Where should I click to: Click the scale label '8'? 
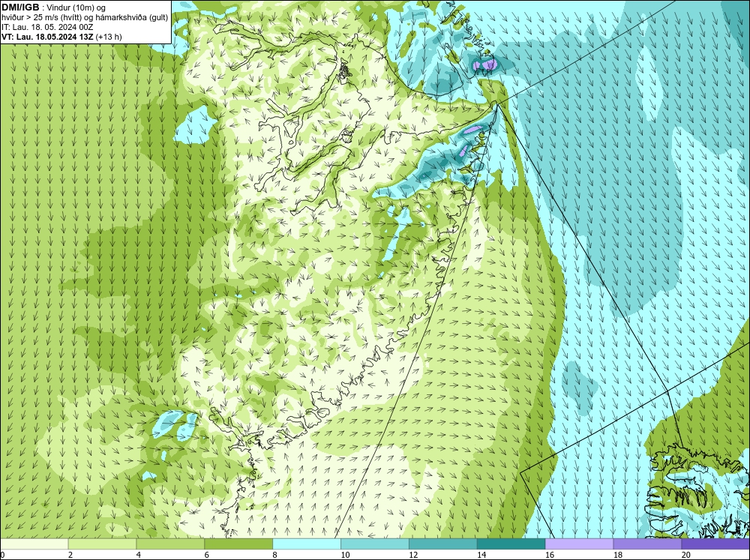(x=275, y=555)
